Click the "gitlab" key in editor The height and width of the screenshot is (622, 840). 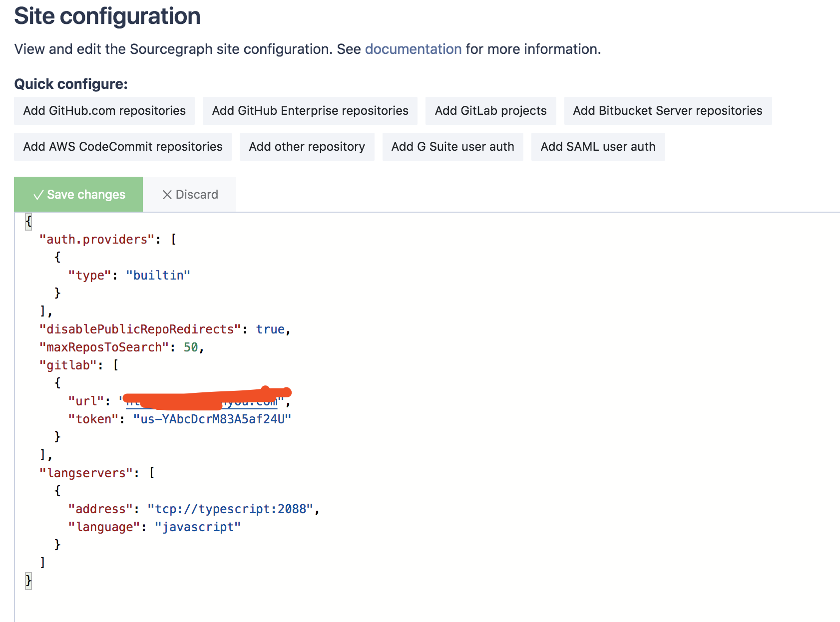pos(68,365)
